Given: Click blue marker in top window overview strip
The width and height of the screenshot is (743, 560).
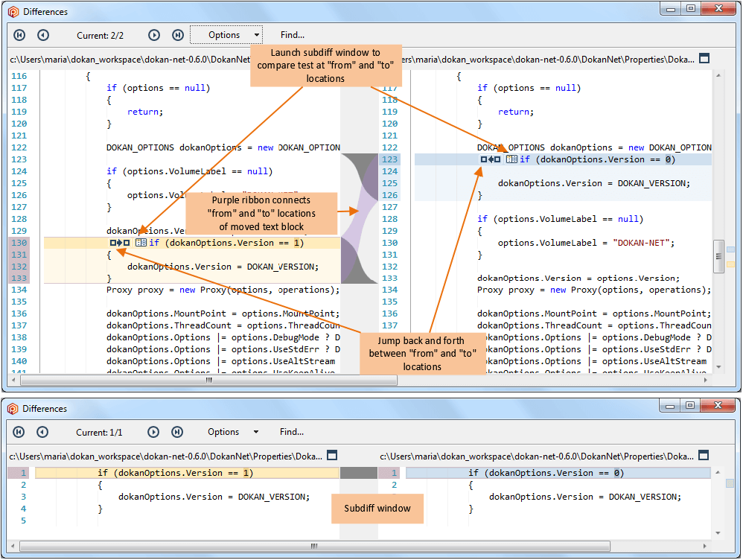Looking at the screenshot, I should pos(730,249).
